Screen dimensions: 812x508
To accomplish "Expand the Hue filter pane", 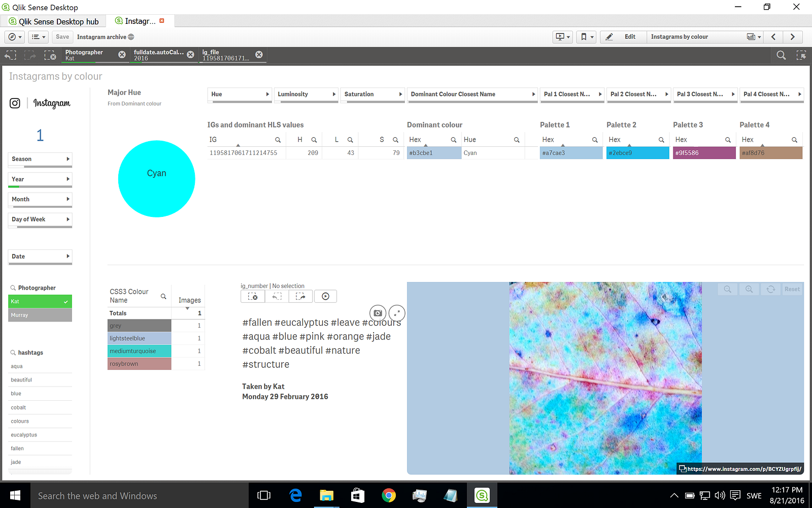I will (x=240, y=94).
